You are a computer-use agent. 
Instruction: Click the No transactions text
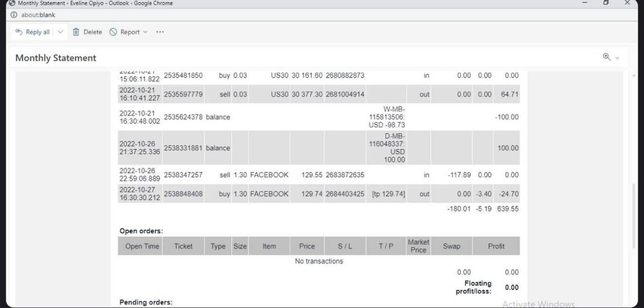319,261
